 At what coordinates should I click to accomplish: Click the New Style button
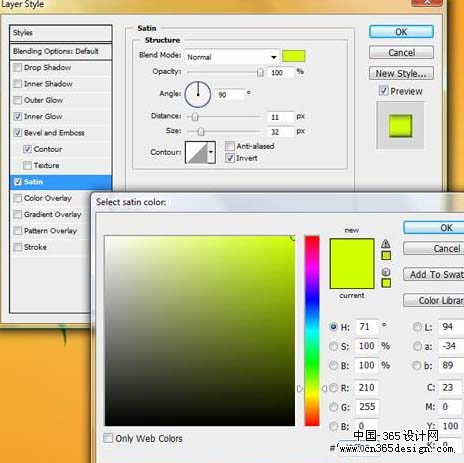click(401, 73)
